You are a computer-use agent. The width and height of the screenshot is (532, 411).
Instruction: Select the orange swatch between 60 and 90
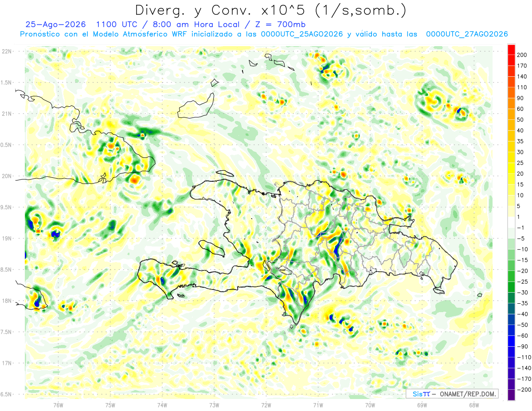pos(511,103)
